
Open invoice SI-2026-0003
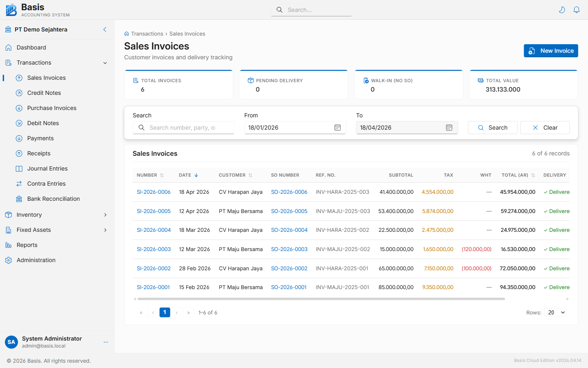[x=154, y=249]
